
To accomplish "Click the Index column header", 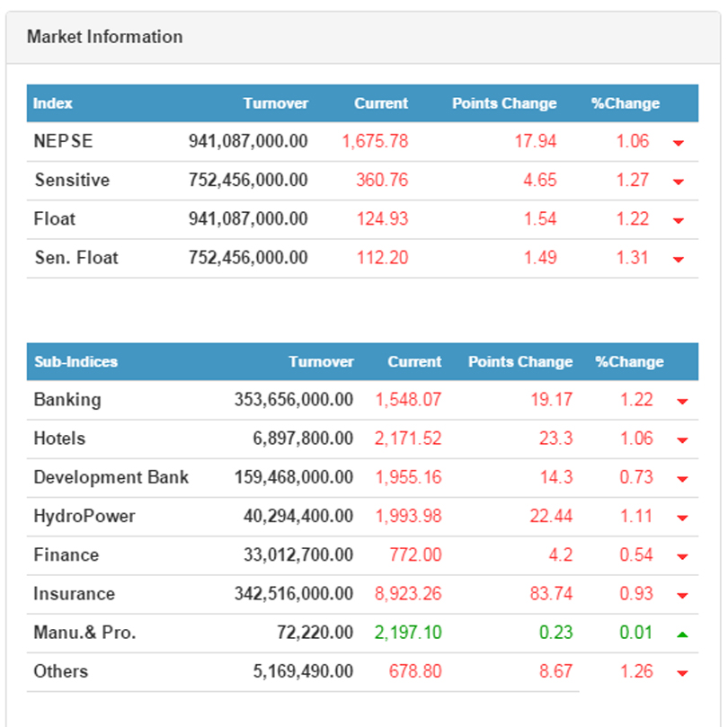I will (x=53, y=103).
